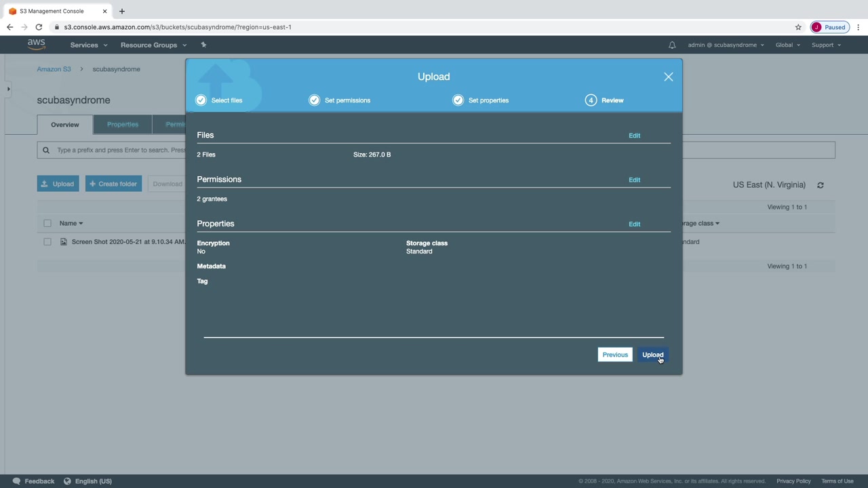Expand the Resource Groups menu

[153, 45]
